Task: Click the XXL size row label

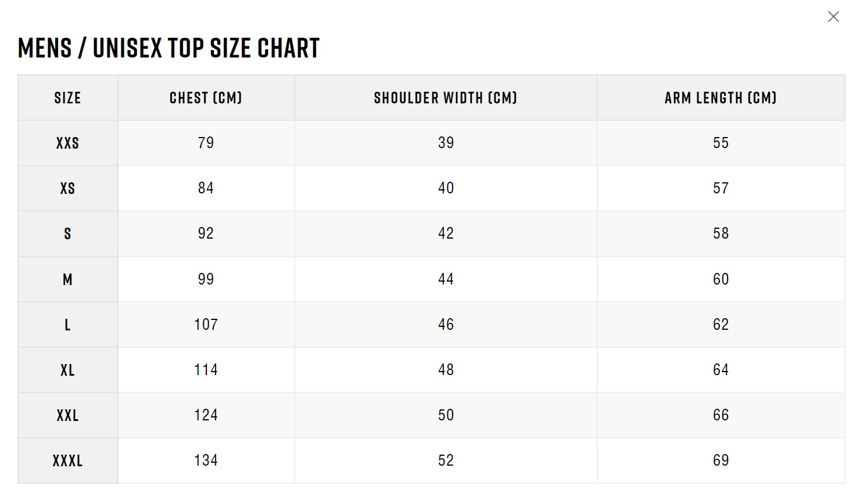Action: click(x=67, y=416)
